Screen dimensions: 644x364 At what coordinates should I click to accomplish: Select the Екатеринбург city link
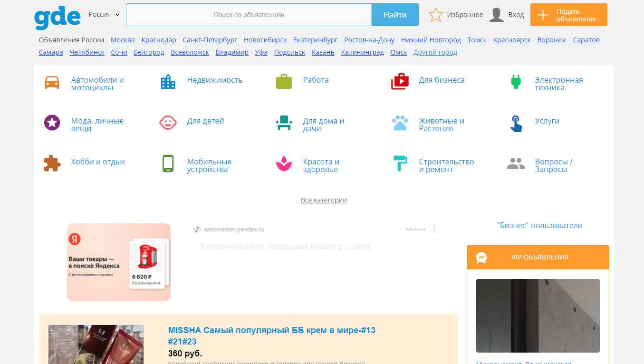pos(316,40)
